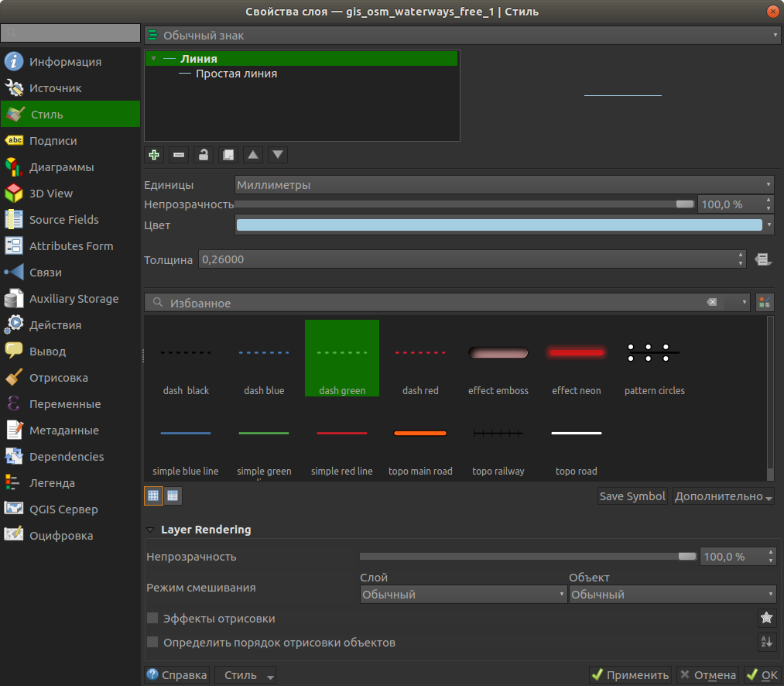Click the duplicate symbol layer icon
The width and height of the screenshot is (784, 686).
[228, 155]
